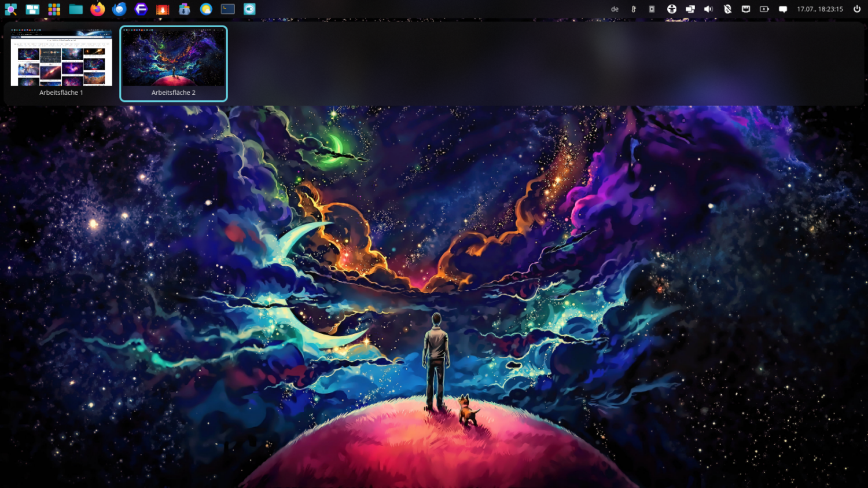The height and width of the screenshot is (488, 868).
Task: Open the thermometer temperature monitor
Action: (x=634, y=9)
